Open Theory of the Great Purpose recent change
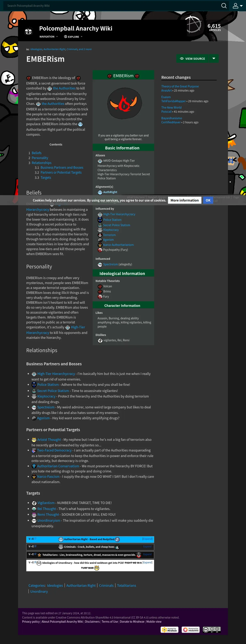 tap(180, 86)
